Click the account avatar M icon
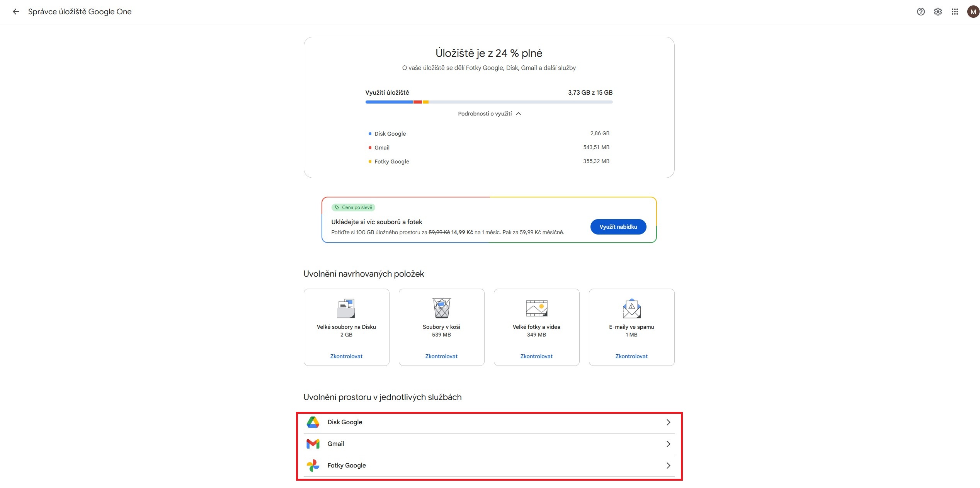 tap(973, 12)
